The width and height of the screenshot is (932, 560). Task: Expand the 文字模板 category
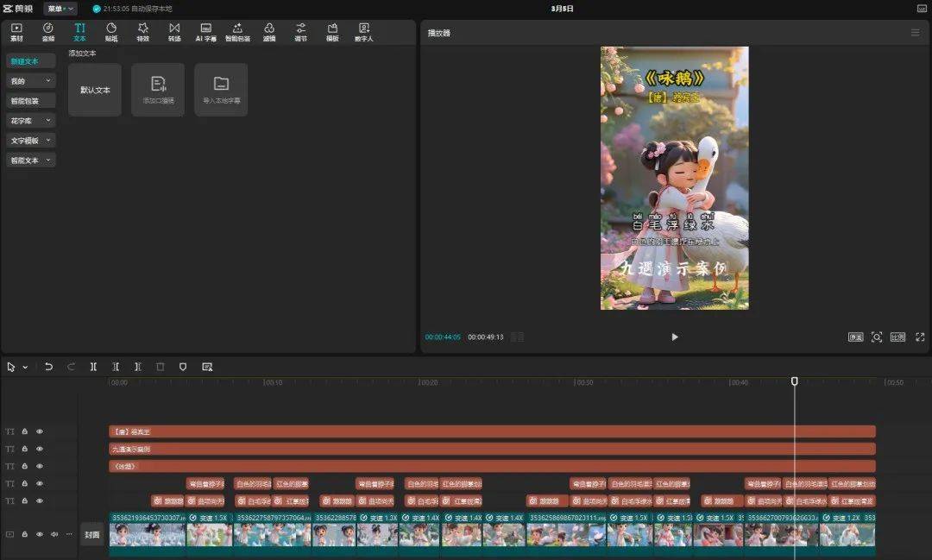(x=30, y=141)
